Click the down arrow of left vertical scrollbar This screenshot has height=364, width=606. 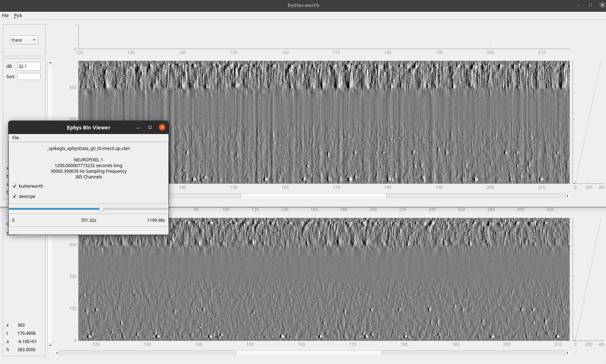tap(50, 345)
